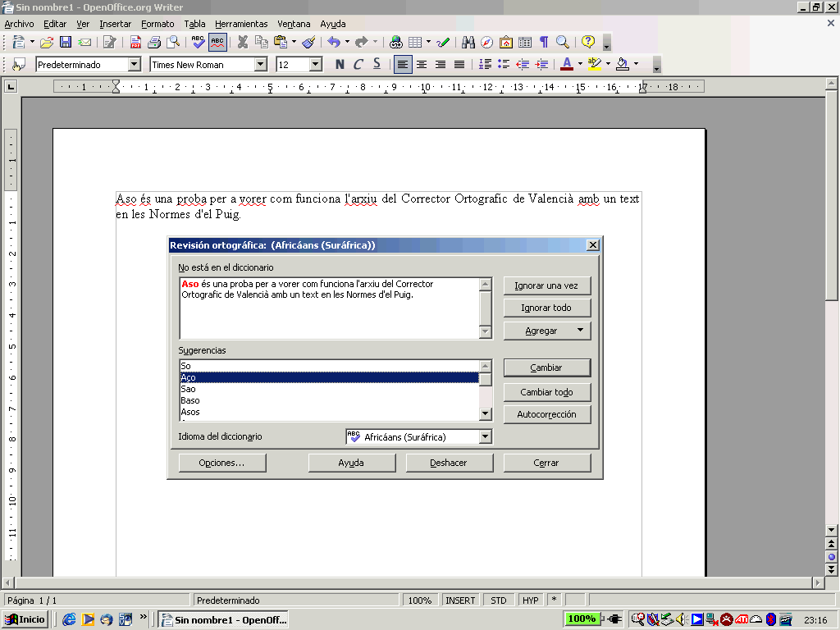Open the Styles and Formatting icon
Image resolution: width=840 pixels, height=630 pixels.
[19, 65]
